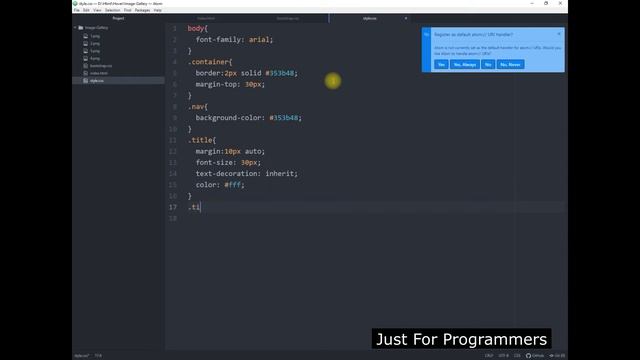The image size is (640, 360).
Task: Click the 'text-decoration: inherit;' line
Action: pyautogui.click(x=247, y=173)
